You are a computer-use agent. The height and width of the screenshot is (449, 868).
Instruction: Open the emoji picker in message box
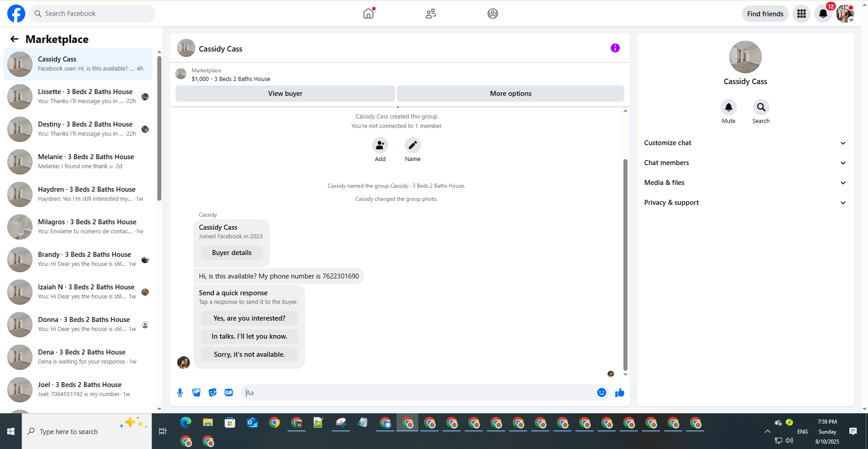(602, 392)
